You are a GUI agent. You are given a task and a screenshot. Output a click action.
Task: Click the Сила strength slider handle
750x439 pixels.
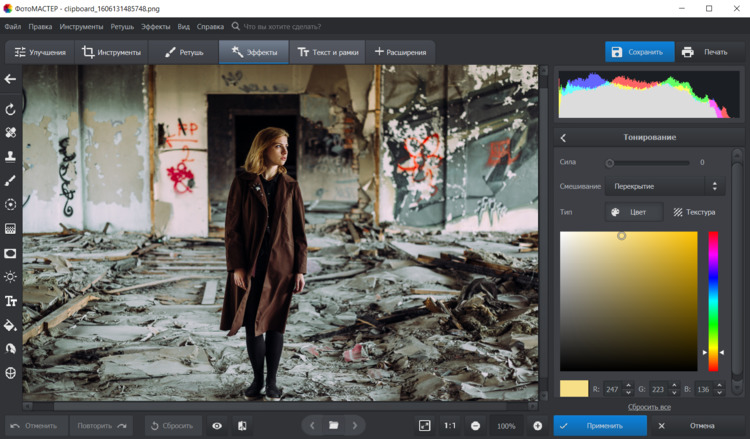(610, 162)
